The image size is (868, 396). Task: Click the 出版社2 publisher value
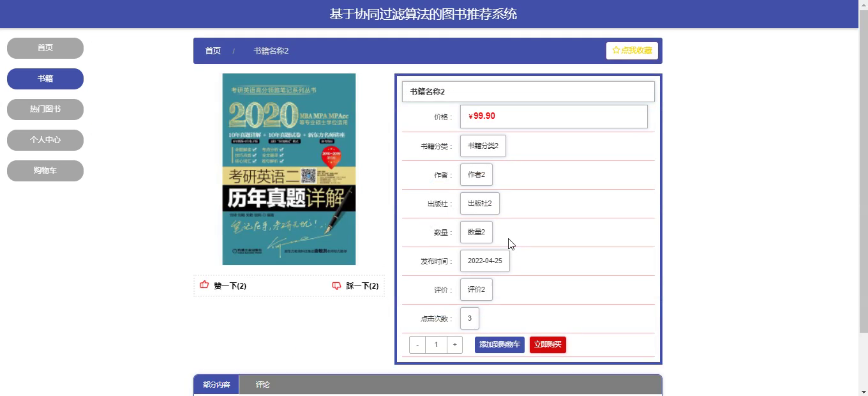pos(480,203)
